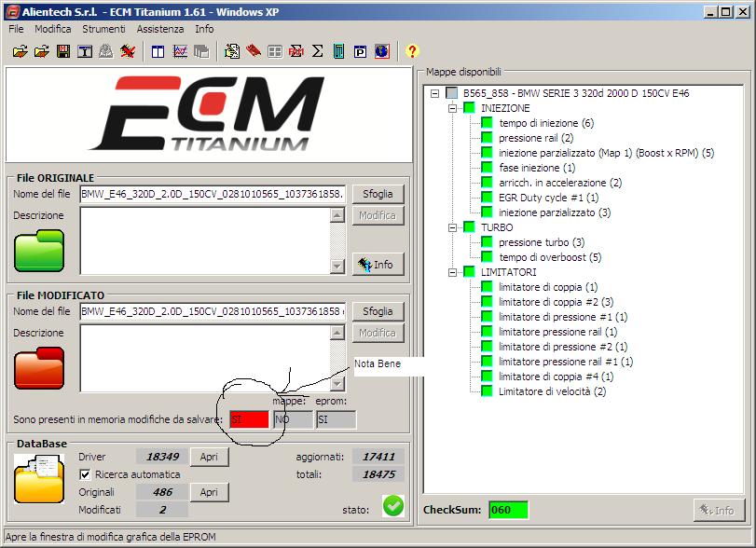Viewport: 756px width, 548px height.
Task: Click original Descrizione scrollbar down arrow
Action: pos(337,266)
